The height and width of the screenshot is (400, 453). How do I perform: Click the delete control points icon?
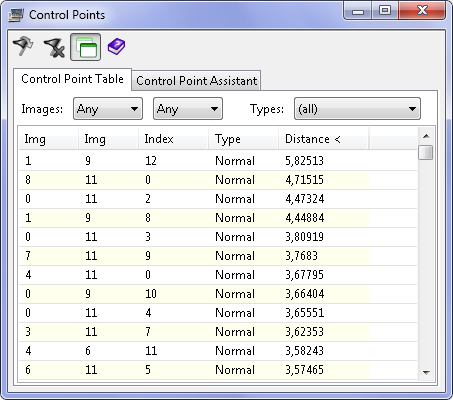pos(54,47)
